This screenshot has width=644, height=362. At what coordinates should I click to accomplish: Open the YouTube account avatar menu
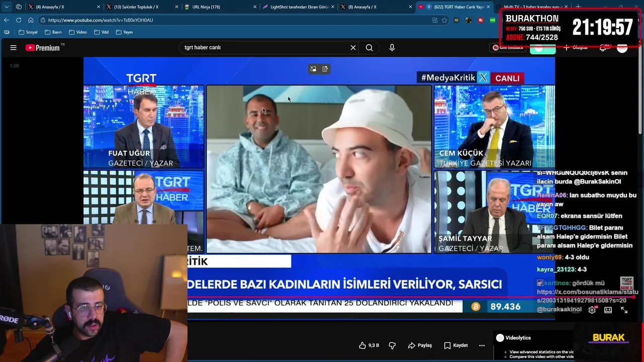(x=622, y=48)
